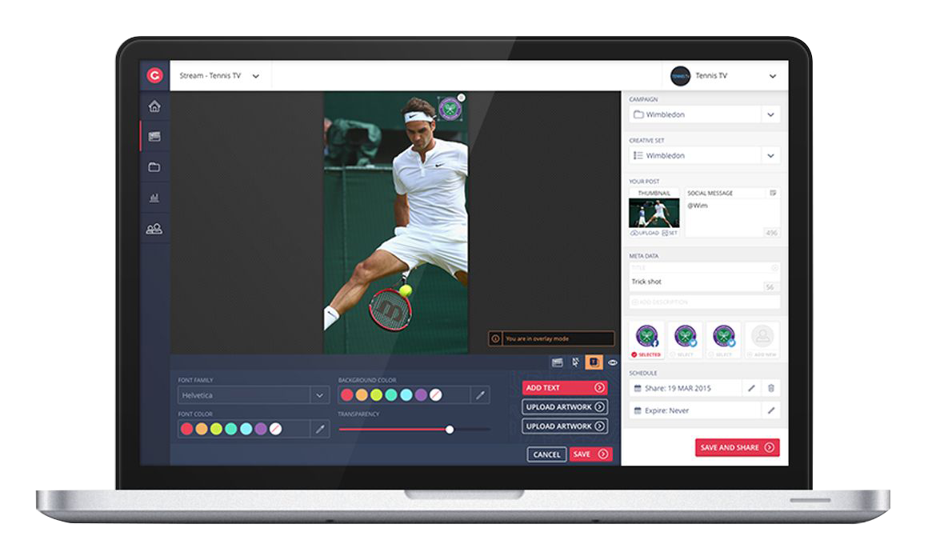This screenshot has width=928, height=560.
Task: Pick purple background color swatch
Action: [x=421, y=395]
